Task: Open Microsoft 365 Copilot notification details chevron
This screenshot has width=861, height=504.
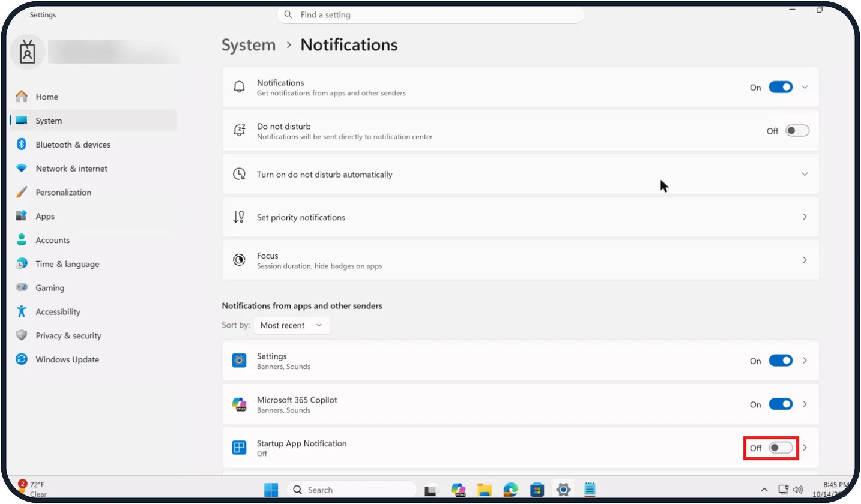Action: pos(805,404)
